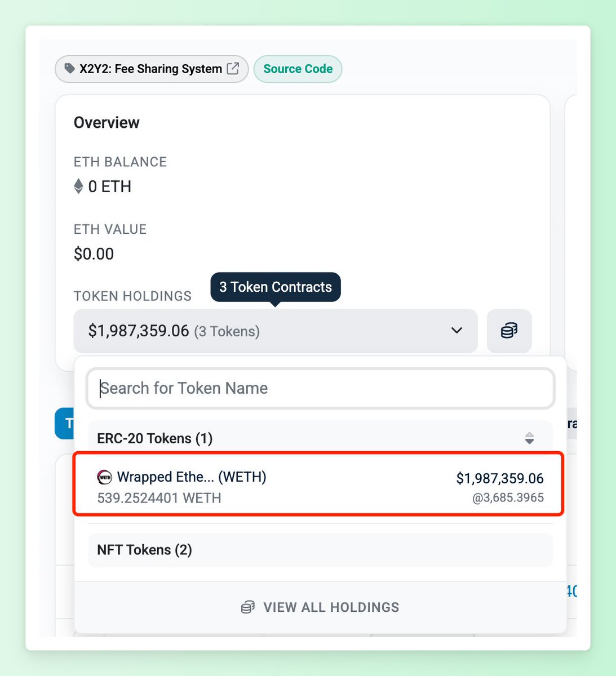Open the $1,987,359.06 token holdings dropdown
Viewport: 616px width, 676px height.
click(276, 331)
